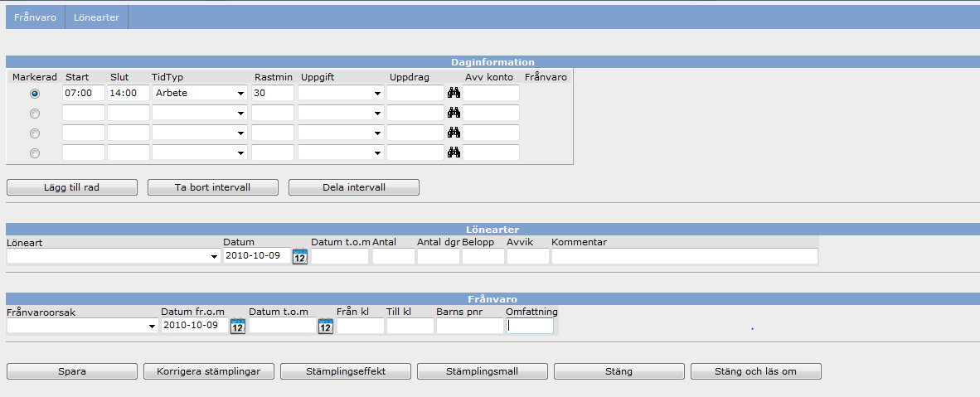Focus the Lönearter Datum field 2010-10-09
The width and height of the screenshot is (980, 397).
pos(257,256)
